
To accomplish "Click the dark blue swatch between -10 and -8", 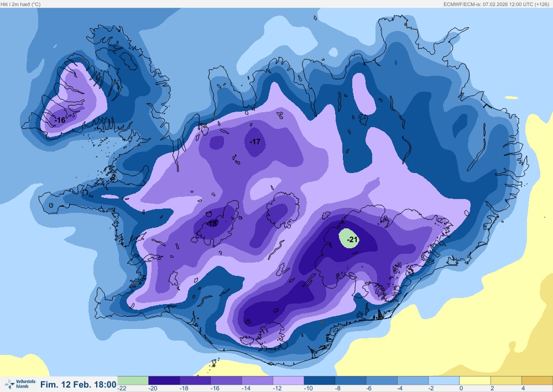I will (x=320, y=380).
